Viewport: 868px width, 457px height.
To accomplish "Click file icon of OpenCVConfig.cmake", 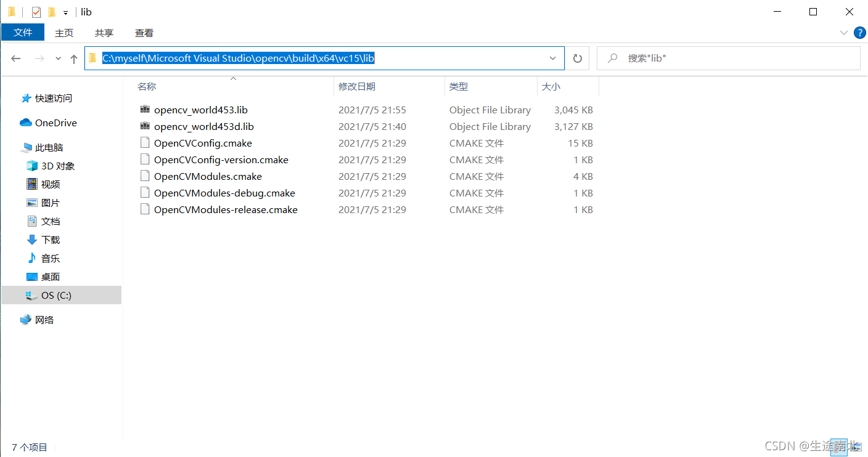I will pos(145,143).
